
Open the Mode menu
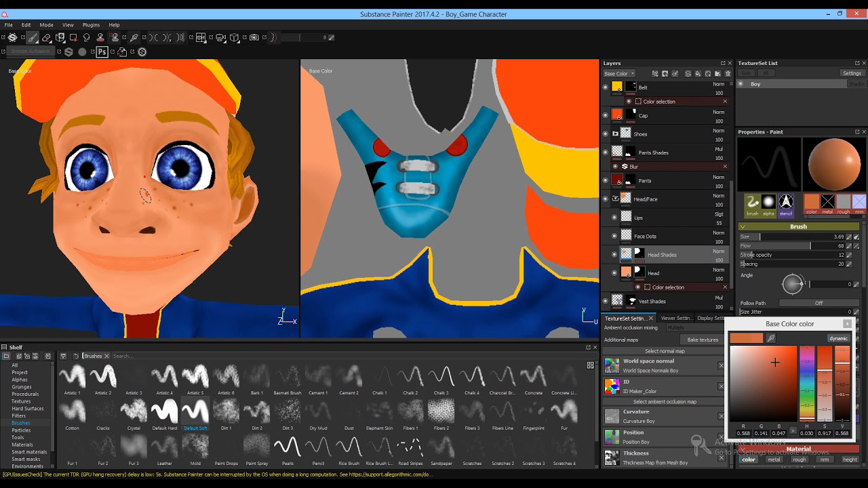46,25
